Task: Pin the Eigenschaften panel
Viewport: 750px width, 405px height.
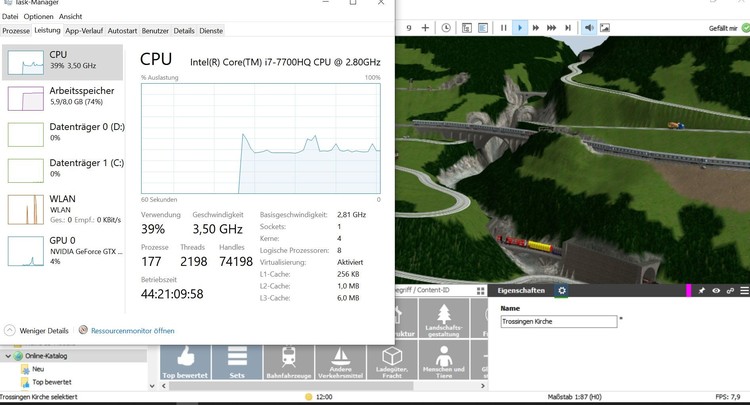Action: [x=702, y=291]
